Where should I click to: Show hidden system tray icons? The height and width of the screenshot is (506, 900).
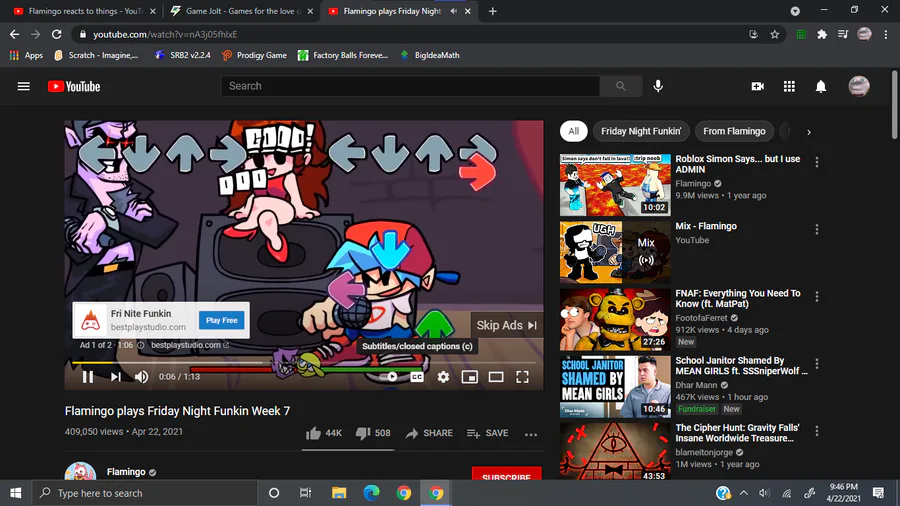tap(743, 493)
